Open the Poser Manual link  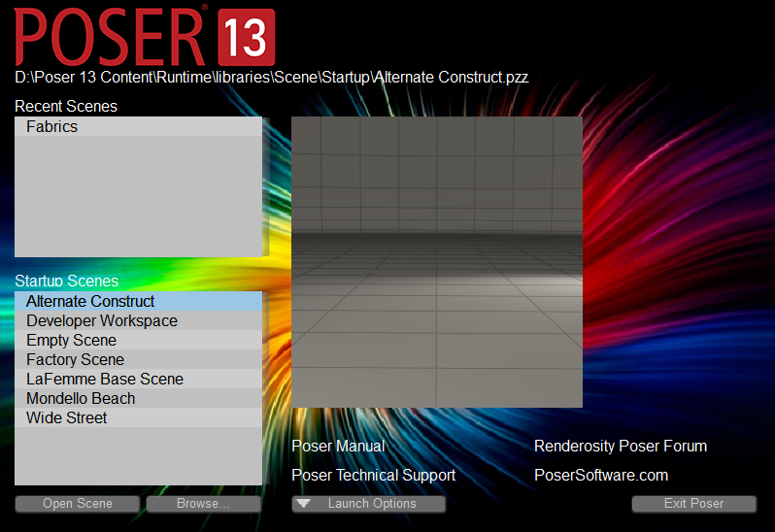coord(338,446)
